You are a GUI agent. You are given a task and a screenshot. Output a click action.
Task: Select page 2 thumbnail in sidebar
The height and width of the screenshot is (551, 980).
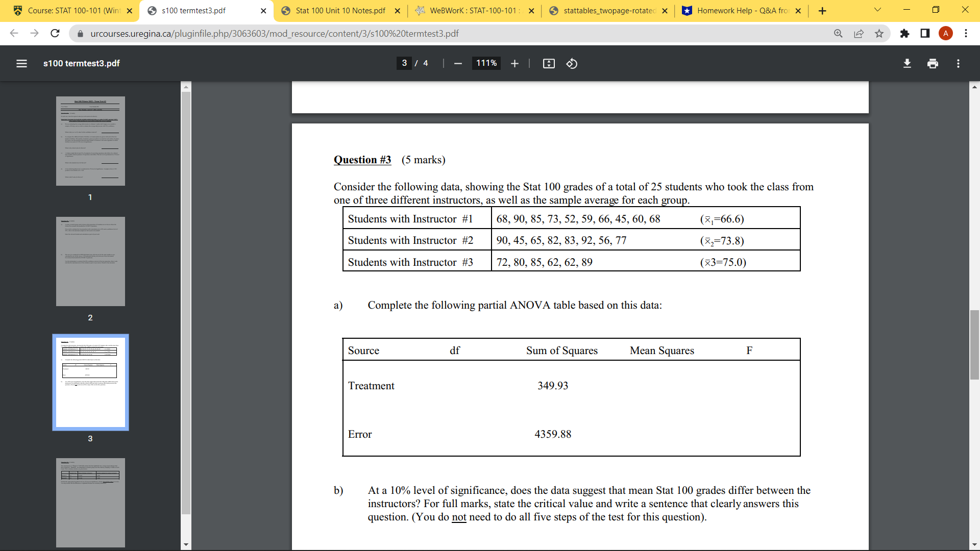[x=90, y=261]
